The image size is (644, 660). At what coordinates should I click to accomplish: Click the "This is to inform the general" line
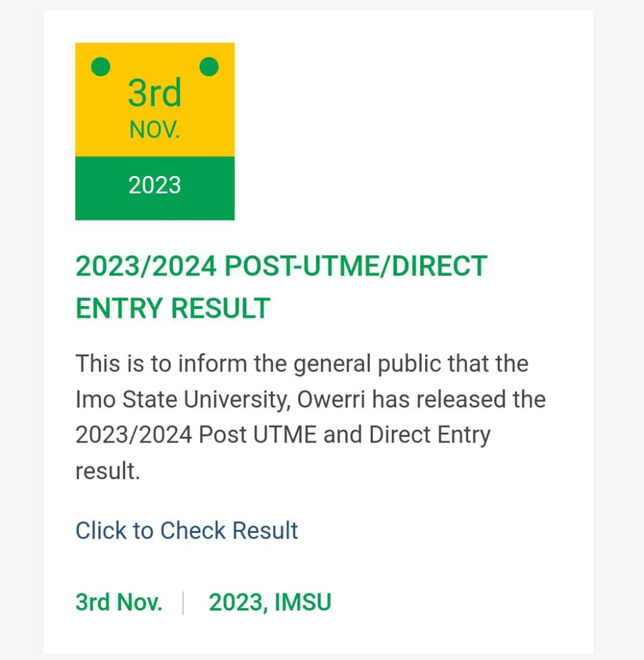[223, 364]
